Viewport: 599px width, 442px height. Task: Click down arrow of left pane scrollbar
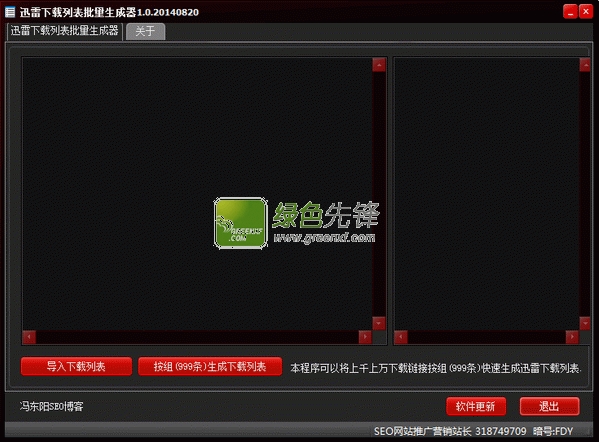(379, 323)
